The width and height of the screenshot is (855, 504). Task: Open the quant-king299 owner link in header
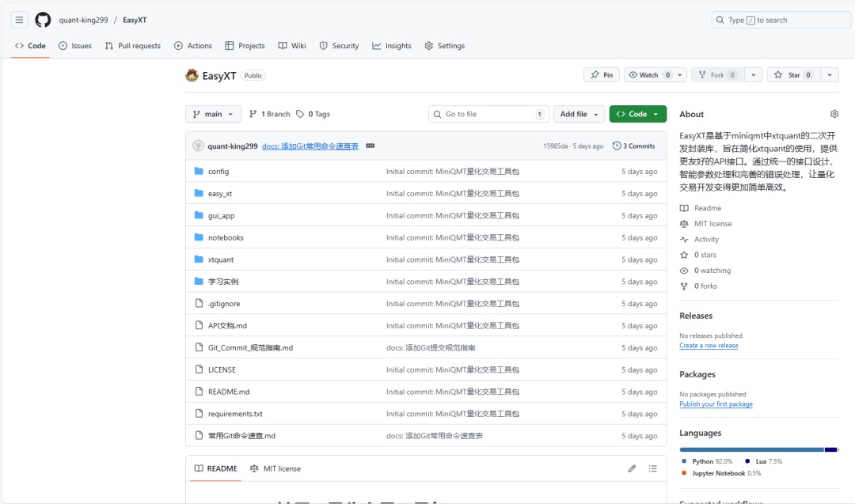coord(83,20)
